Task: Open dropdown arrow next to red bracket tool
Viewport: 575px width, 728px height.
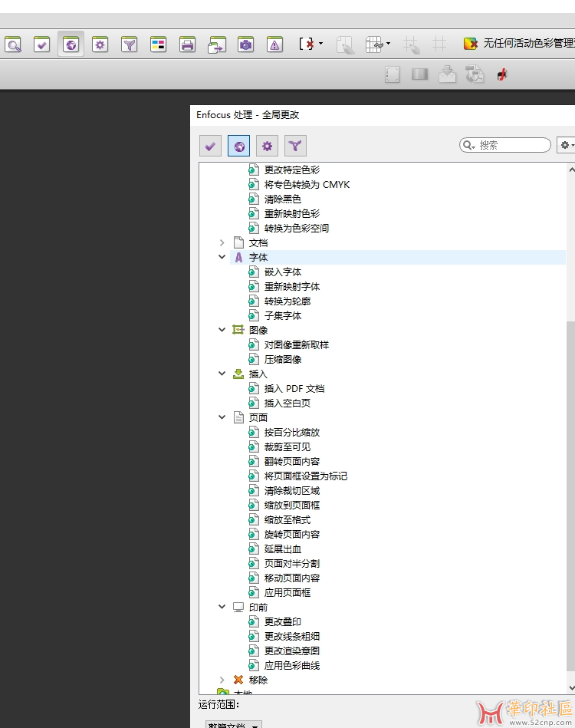Action: click(320, 44)
